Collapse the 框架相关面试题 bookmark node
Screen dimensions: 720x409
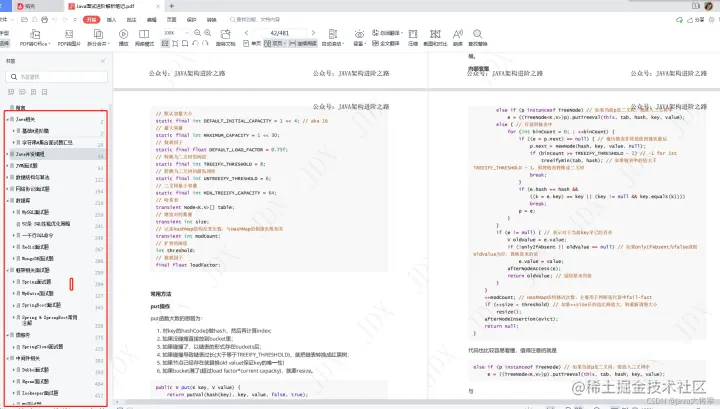click(7, 270)
